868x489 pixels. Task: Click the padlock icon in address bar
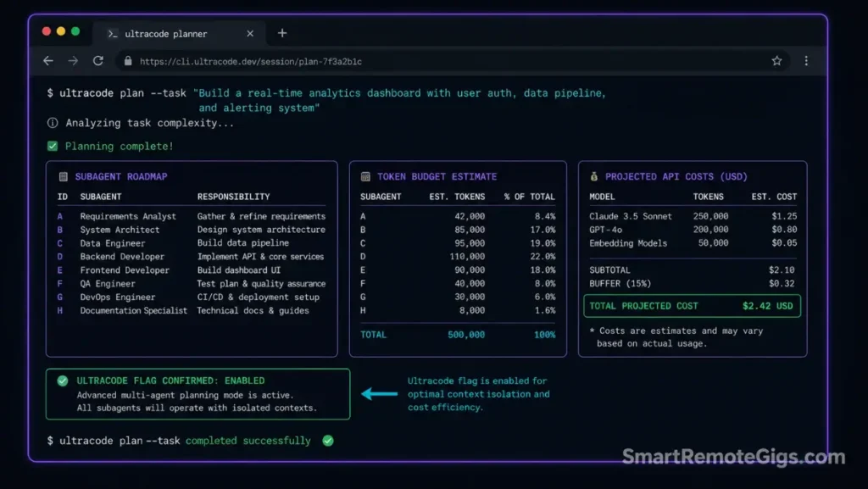pos(128,61)
